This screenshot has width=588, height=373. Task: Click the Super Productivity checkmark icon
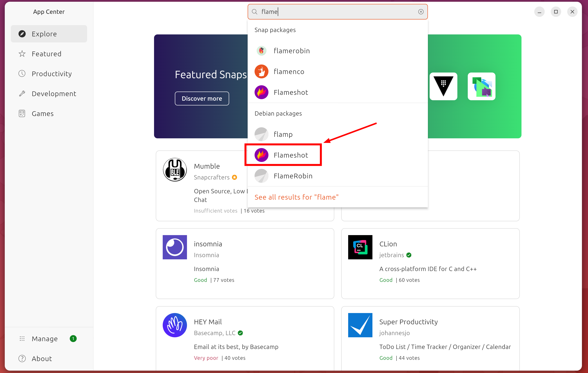pos(360,325)
